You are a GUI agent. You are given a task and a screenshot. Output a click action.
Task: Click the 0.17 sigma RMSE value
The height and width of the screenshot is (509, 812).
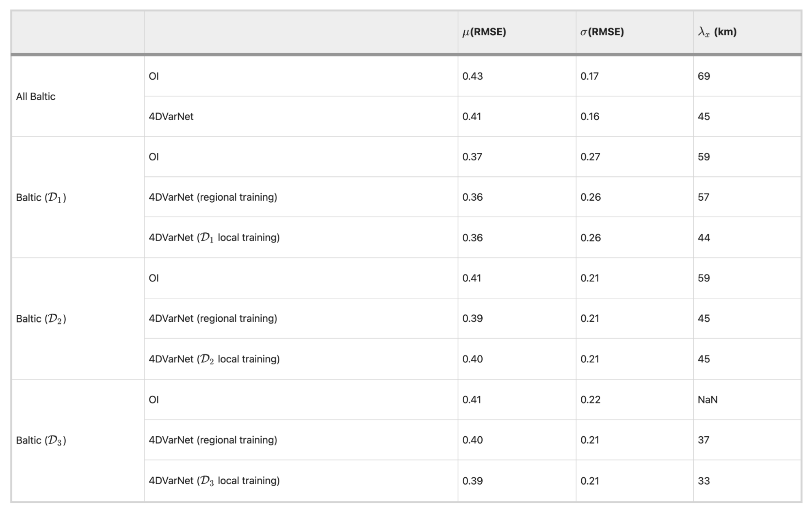tap(589, 76)
